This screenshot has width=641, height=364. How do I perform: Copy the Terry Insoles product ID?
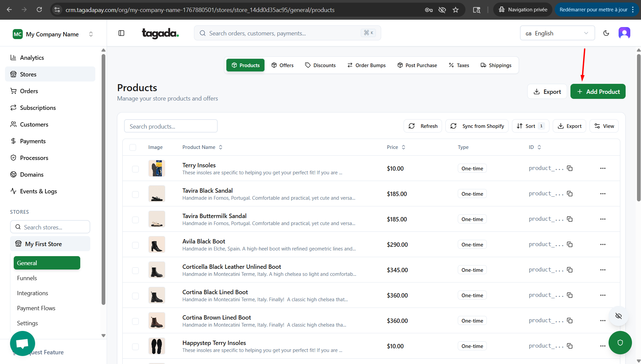click(570, 168)
